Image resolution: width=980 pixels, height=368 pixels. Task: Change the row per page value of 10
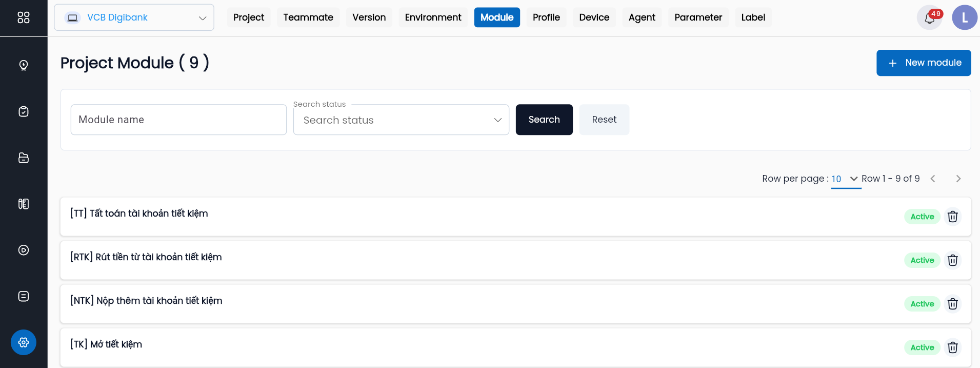pos(845,179)
